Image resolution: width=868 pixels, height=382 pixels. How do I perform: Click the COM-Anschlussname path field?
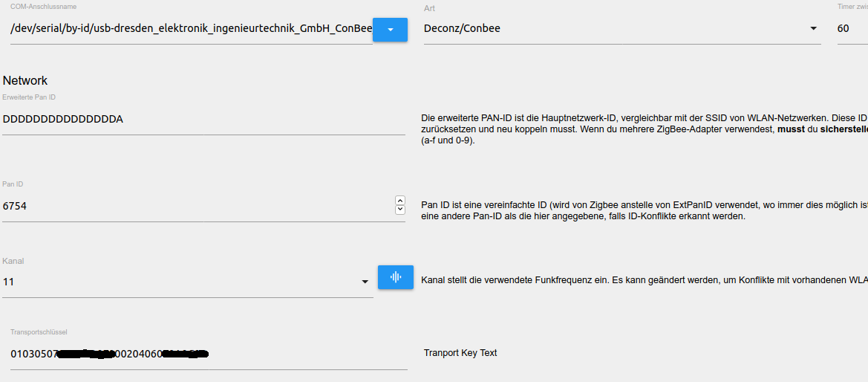[x=190, y=29]
